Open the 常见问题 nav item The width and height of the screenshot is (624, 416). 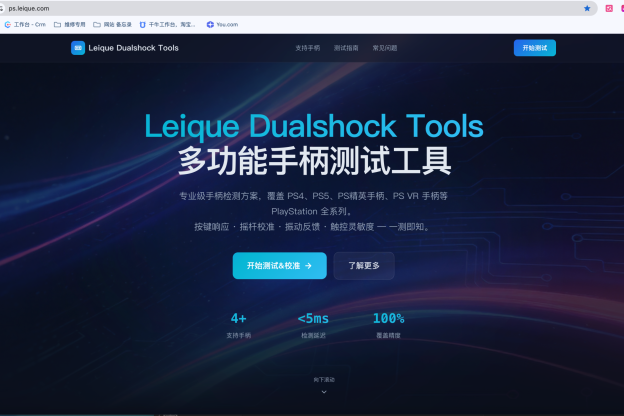point(385,48)
